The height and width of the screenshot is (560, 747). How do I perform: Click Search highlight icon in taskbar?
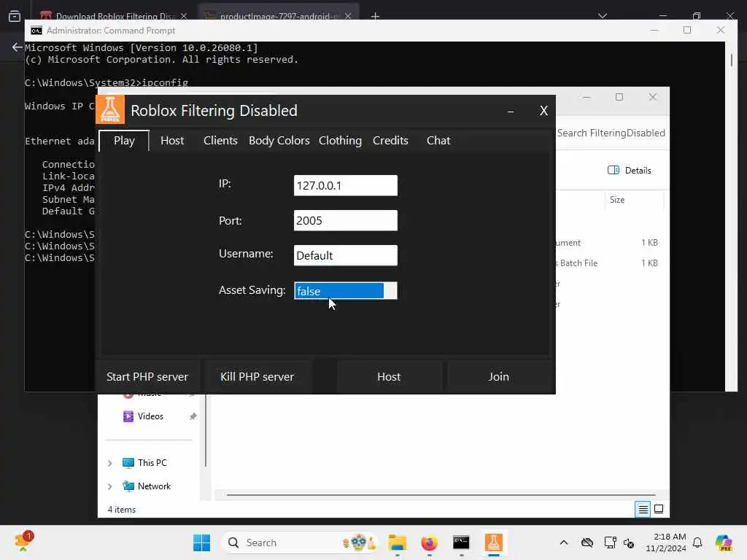[359, 542]
